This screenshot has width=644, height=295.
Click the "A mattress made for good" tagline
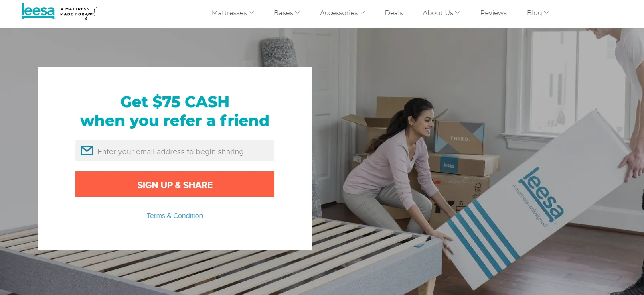79,13
